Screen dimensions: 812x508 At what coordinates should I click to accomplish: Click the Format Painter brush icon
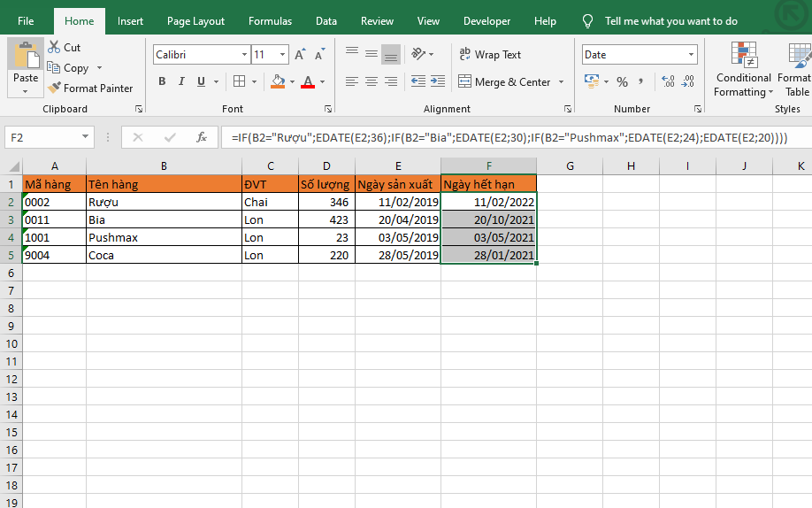pyautogui.click(x=55, y=89)
